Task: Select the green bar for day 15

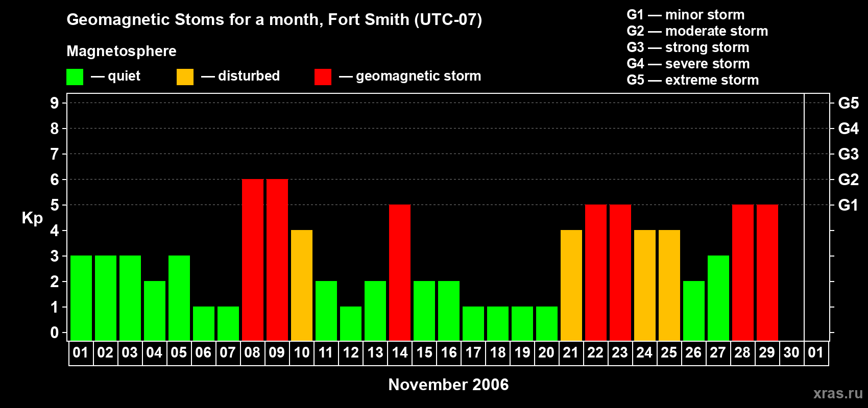Action: [424, 311]
